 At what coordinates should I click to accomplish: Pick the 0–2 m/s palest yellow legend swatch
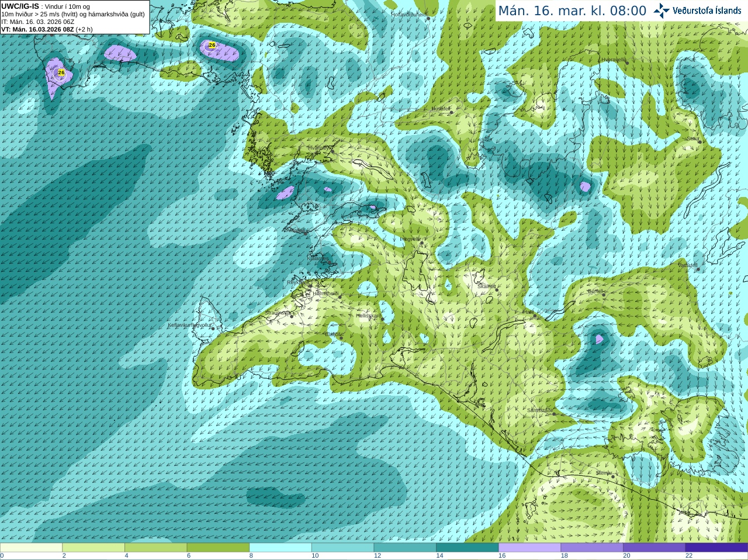pyautogui.click(x=31, y=547)
